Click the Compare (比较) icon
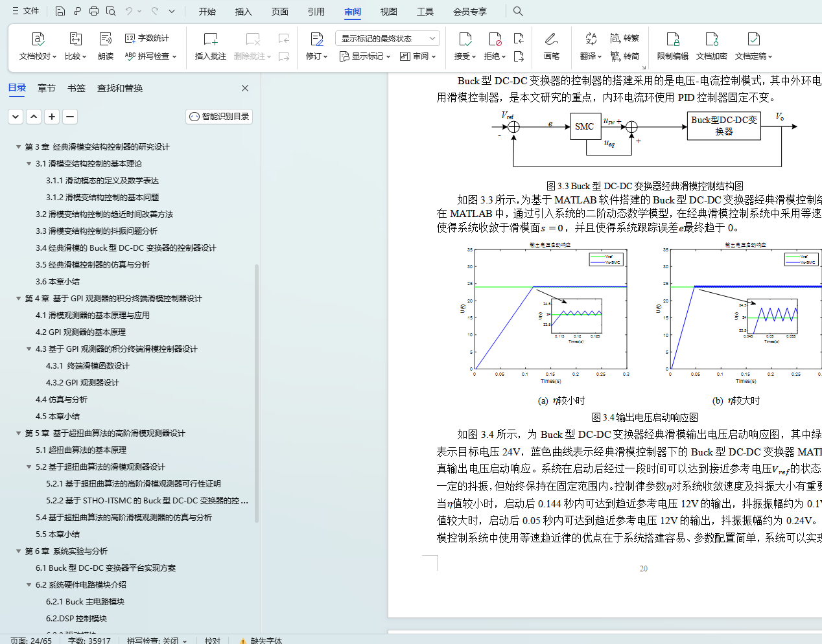 [x=75, y=39]
